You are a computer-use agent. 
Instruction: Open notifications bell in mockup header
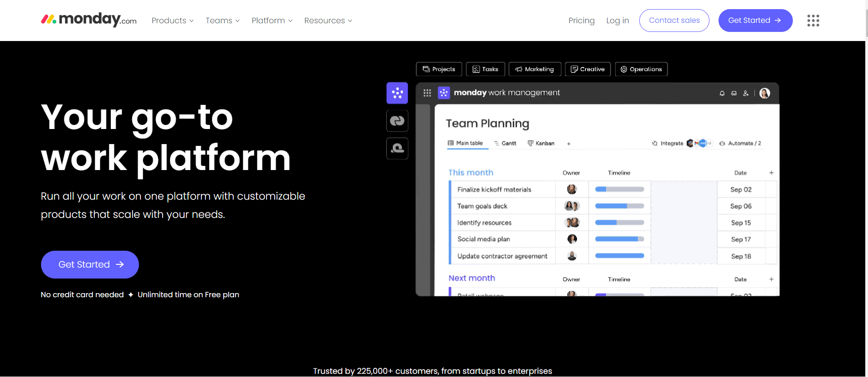[x=722, y=93]
